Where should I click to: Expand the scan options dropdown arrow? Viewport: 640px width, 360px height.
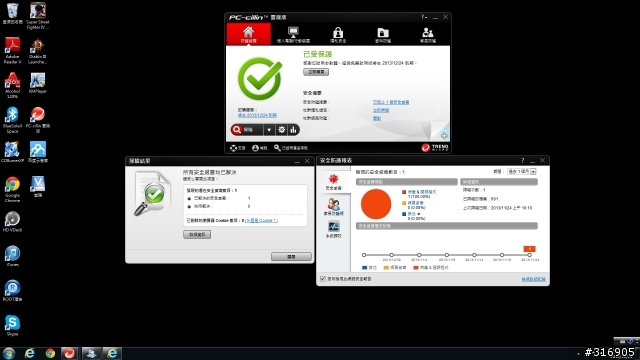[x=269, y=130]
